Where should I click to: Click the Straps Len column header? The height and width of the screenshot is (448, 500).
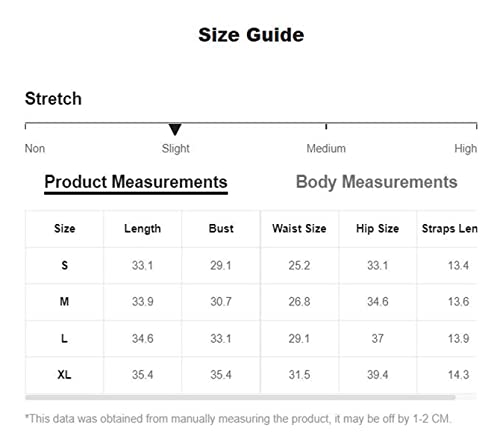pyautogui.click(x=449, y=229)
